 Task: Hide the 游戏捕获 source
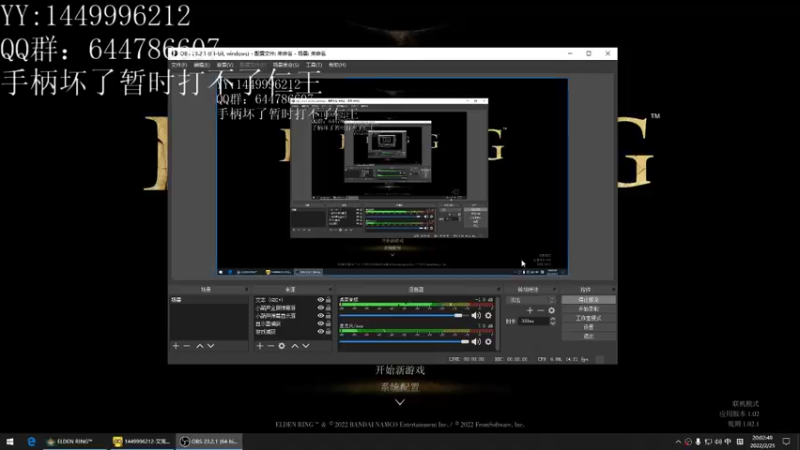click(320, 332)
